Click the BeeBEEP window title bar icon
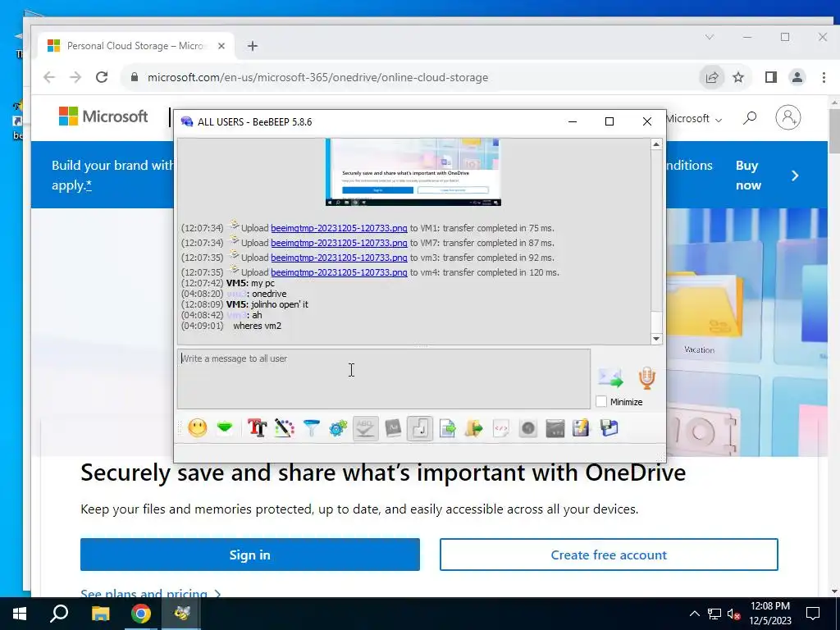 (x=186, y=121)
